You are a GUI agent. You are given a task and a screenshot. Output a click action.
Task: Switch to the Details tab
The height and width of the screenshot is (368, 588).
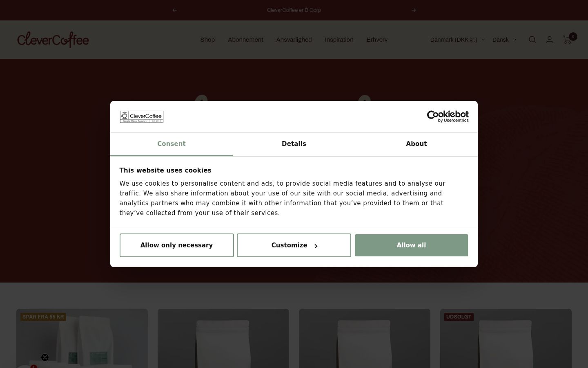pos(294,144)
